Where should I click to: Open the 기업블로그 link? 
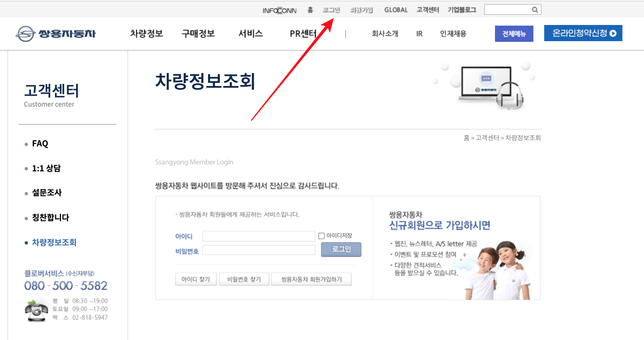pos(462,10)
